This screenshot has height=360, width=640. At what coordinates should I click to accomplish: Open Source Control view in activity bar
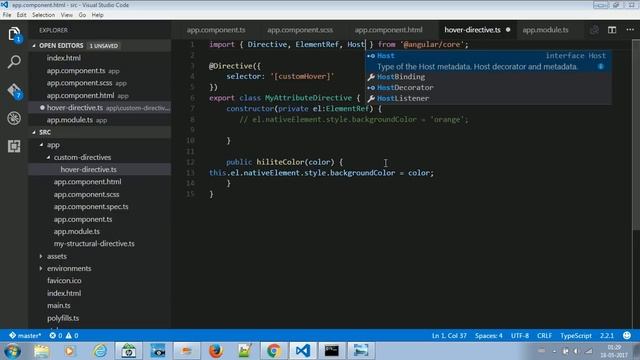pos(14,91)
